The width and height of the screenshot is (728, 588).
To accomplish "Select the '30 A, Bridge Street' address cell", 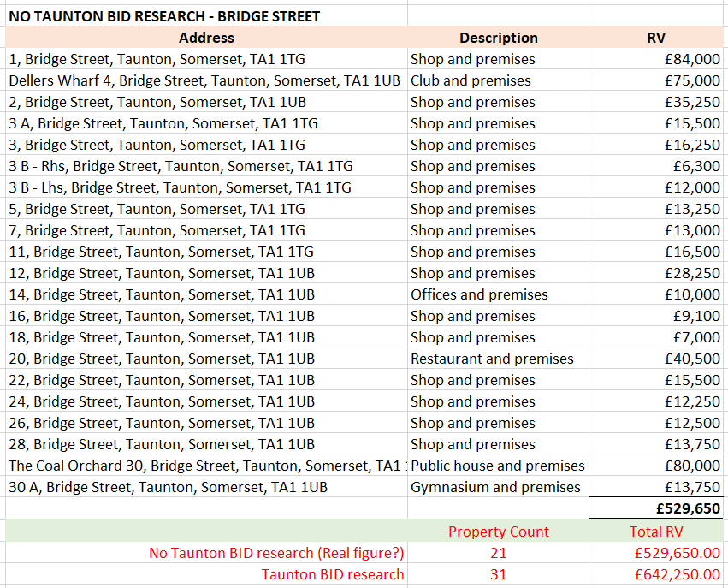I will pos(207,486).
